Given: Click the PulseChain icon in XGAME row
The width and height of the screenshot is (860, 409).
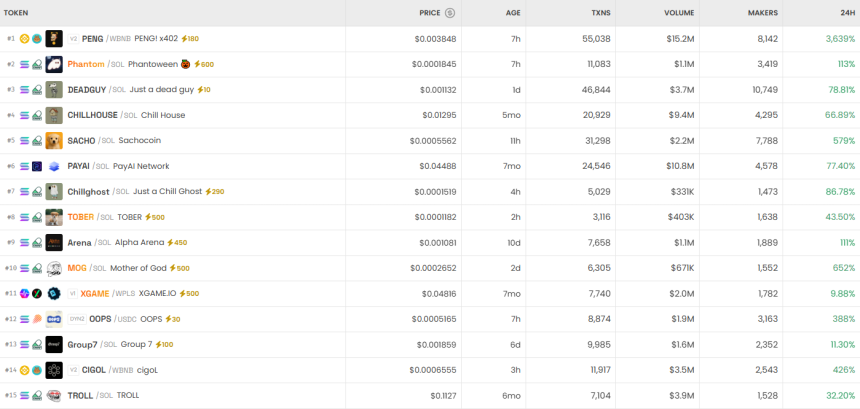Looking at the screenshot, I should [25, 293].
